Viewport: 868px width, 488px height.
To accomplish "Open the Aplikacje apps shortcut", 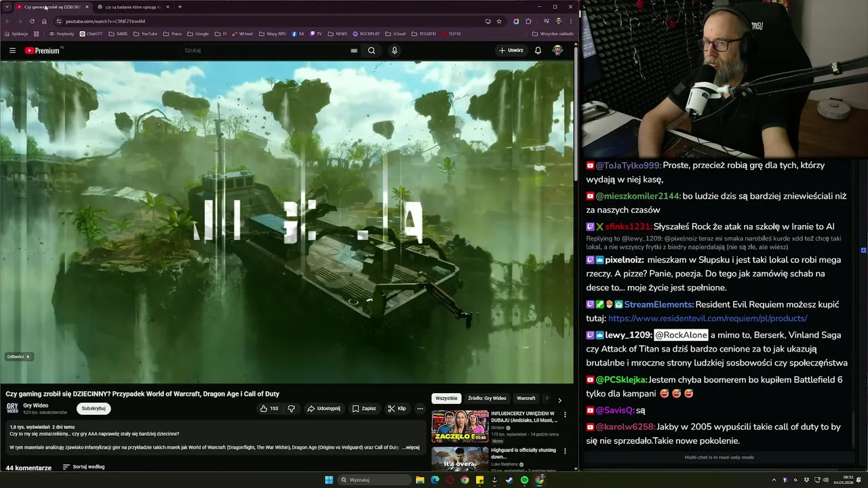I will (x=16, y=33).
